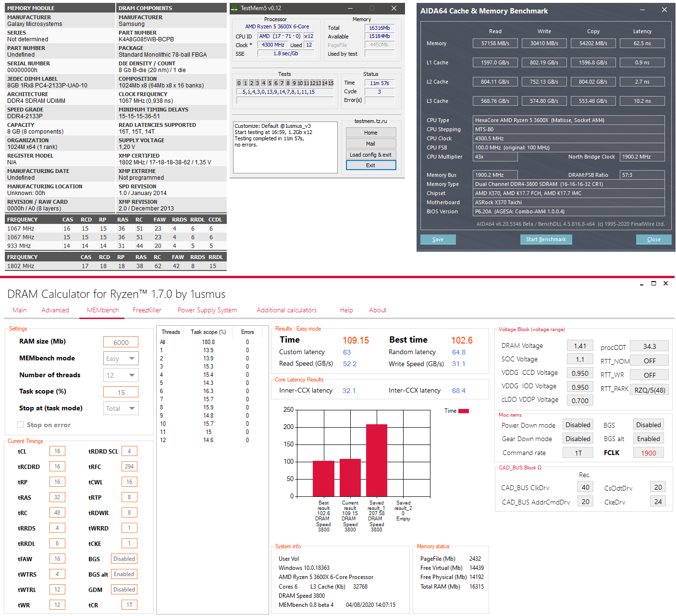Click the cLDO VDDP Voltage value 0.700
The image size is (676, 616).
(580, 400)
